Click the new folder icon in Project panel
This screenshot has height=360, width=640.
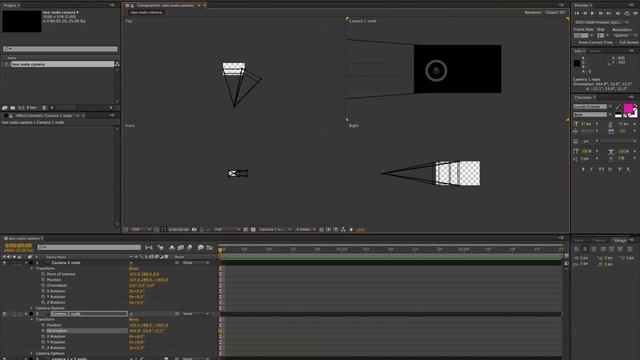click(13, 108)
